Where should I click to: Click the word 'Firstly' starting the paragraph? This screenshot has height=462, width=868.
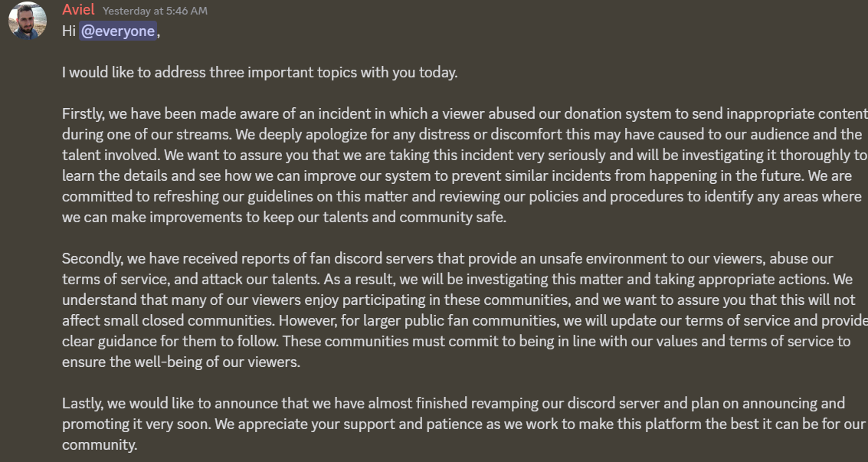click(x=83, y=114)
